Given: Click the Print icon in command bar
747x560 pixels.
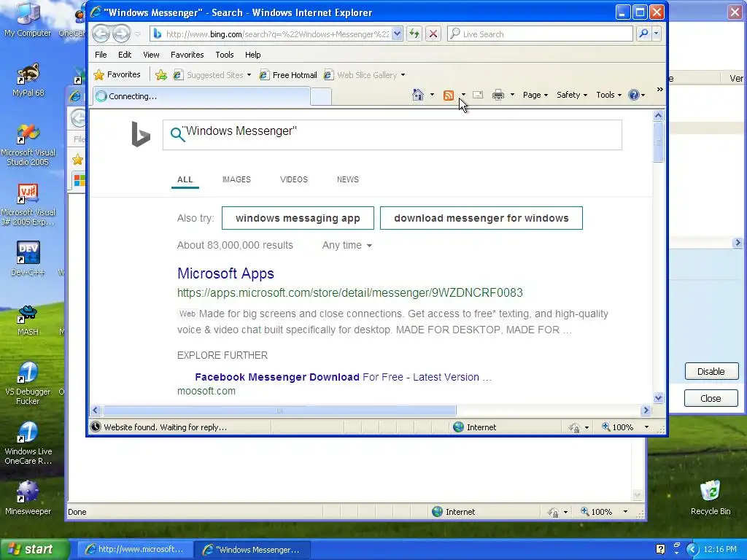Looking at the screenshot, I should click(498, 95).
